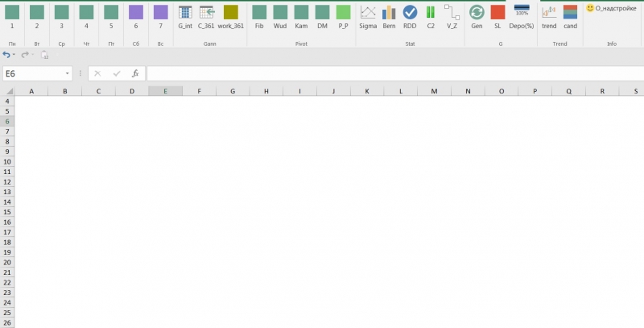Run the C_361 Gann tool
644x328 pixels.
point(206,17)
